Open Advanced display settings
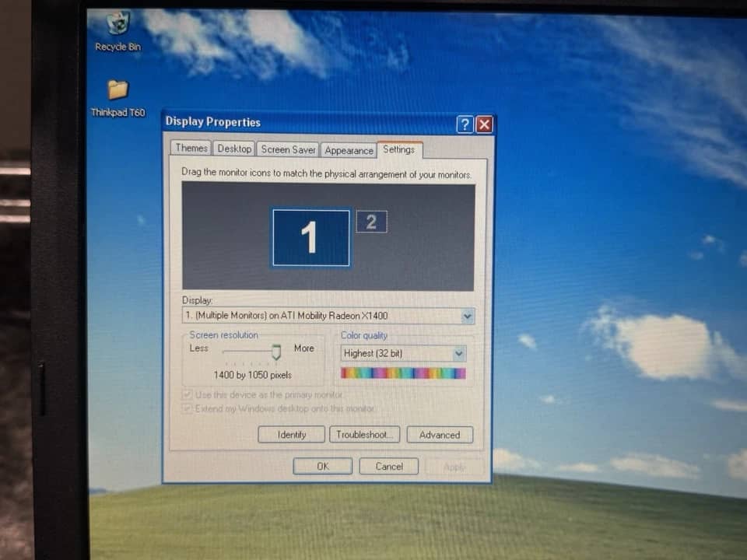The height and width of the screenshot is (560, 747). click(x=440, y=436)
